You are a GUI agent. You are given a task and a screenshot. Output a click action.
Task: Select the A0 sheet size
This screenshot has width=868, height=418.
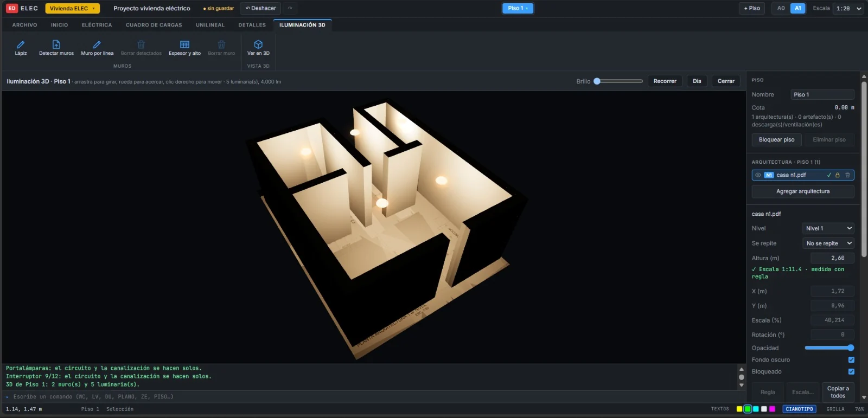(781, 8)
